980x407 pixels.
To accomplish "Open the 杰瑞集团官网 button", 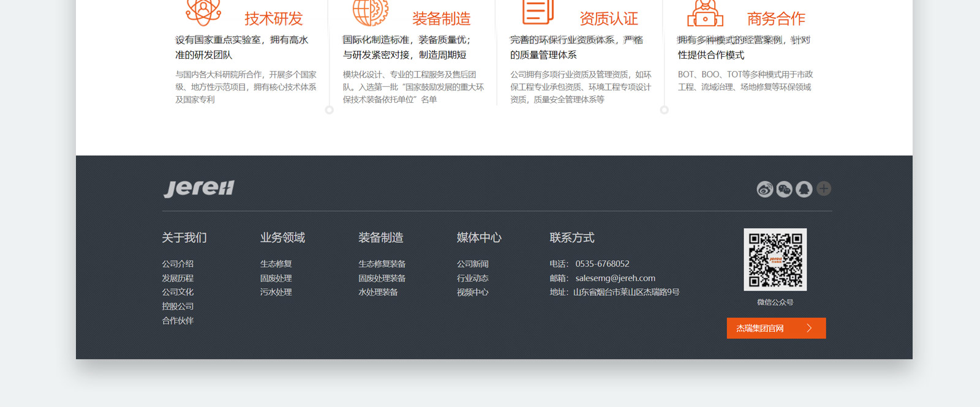I will [760, 328].
